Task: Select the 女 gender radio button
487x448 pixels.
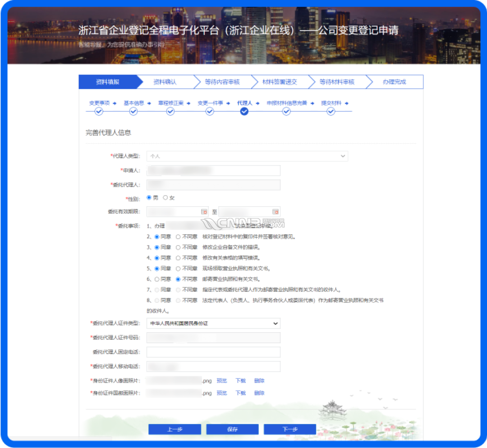Action: coord(165,198)
